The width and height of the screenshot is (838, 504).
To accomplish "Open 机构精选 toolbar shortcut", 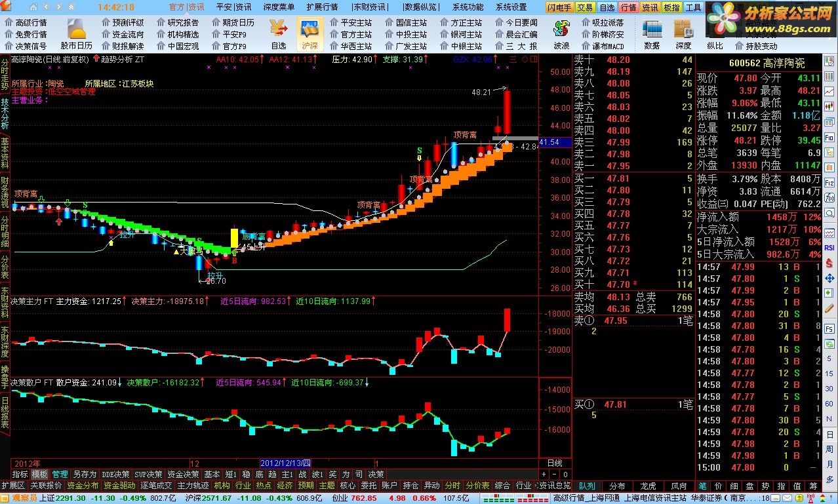I will pos(176,34).
